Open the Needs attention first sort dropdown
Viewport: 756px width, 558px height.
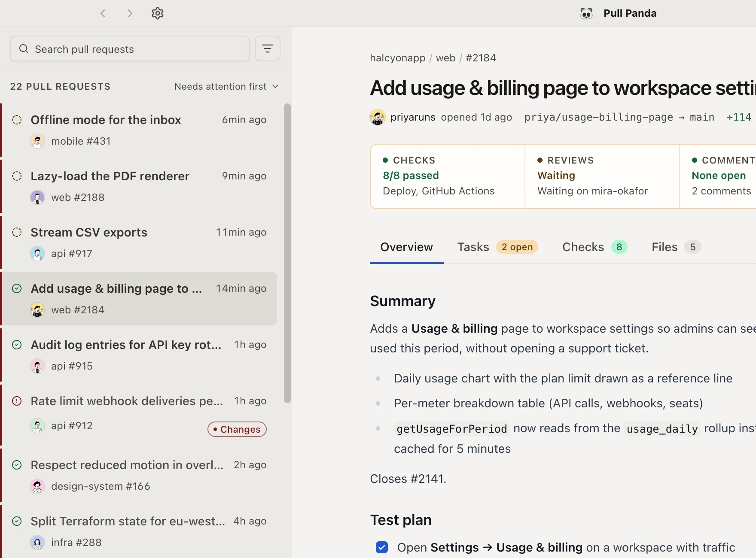coord(226,87)
